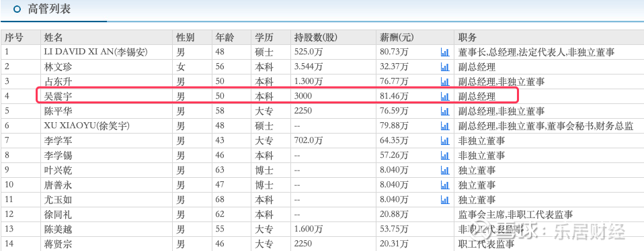Select the name 尤玉如

(x=58, y=200)
